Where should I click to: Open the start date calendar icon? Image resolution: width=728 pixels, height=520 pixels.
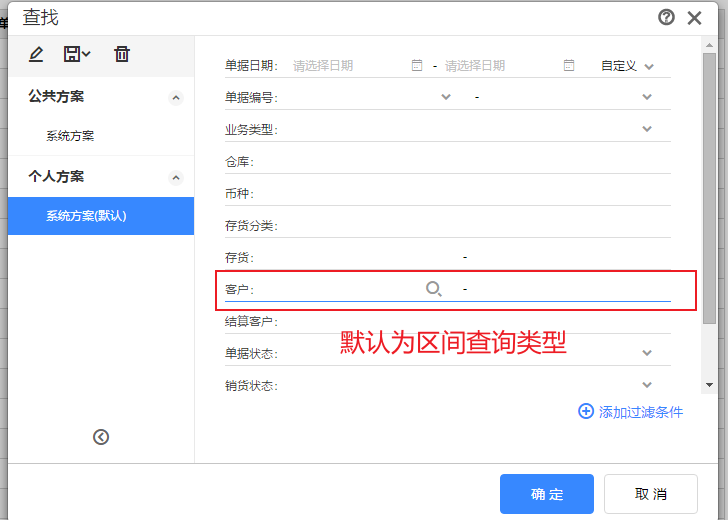(417, 65)
